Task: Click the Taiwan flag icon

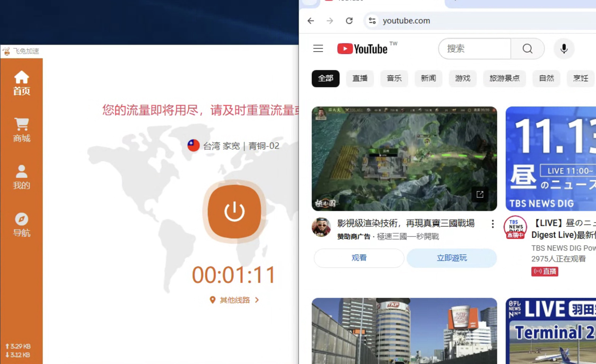Action: click(x=193, y=145)
